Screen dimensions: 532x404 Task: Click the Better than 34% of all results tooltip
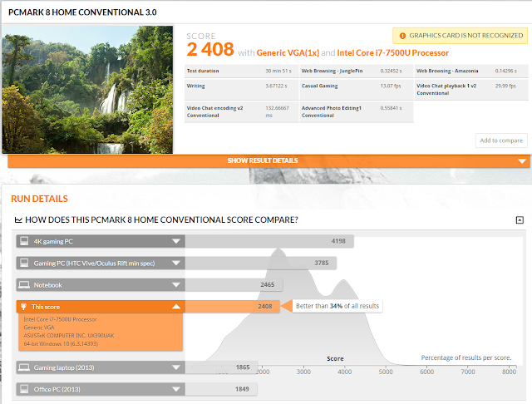click(x=337, y=306)
